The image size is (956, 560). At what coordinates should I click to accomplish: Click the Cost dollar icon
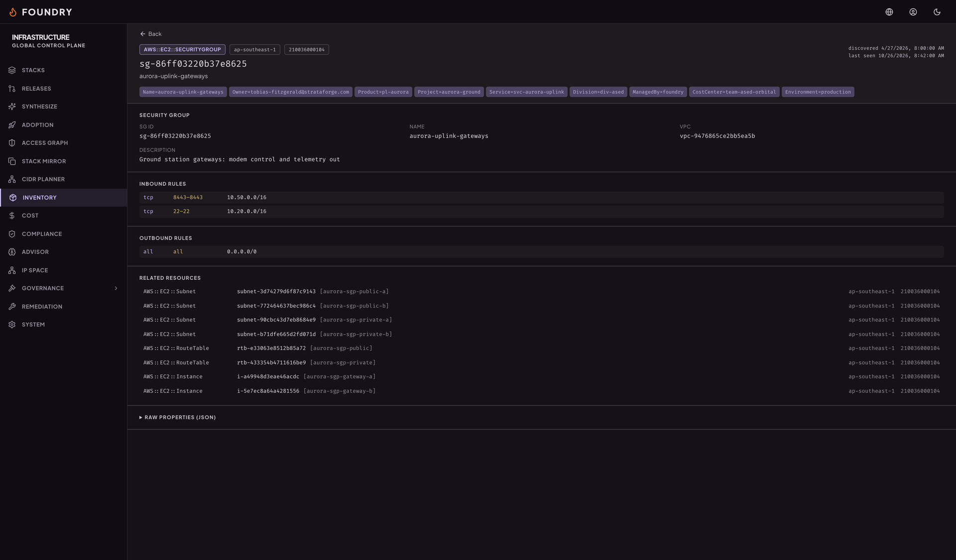tap(12, 216)
